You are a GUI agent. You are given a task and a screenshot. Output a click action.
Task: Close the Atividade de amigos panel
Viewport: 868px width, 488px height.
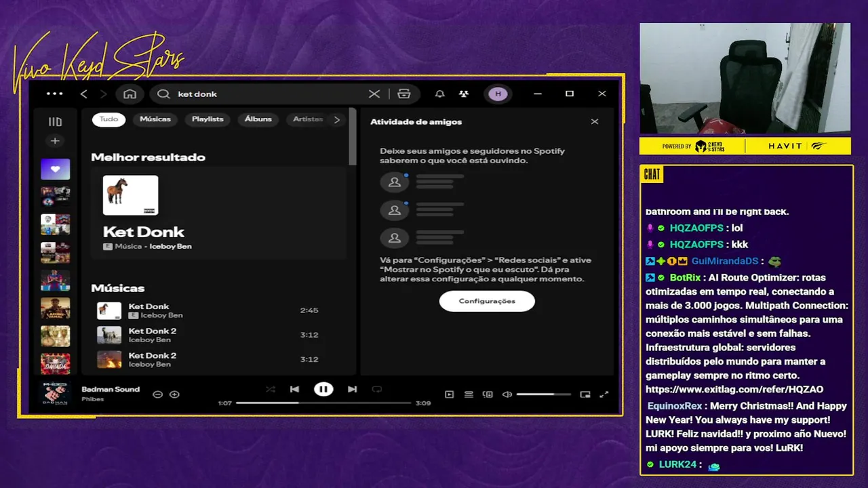click(595, 121)
